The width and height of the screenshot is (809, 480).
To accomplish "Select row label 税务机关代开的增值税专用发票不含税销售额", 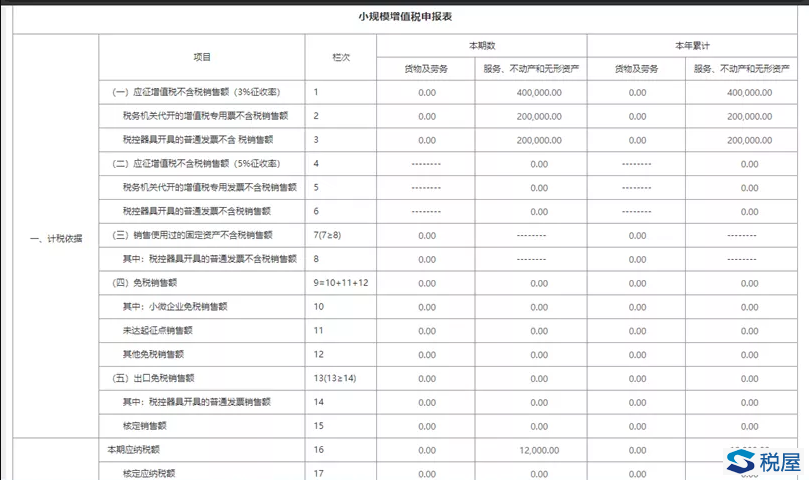I will (x=209, y=187).
